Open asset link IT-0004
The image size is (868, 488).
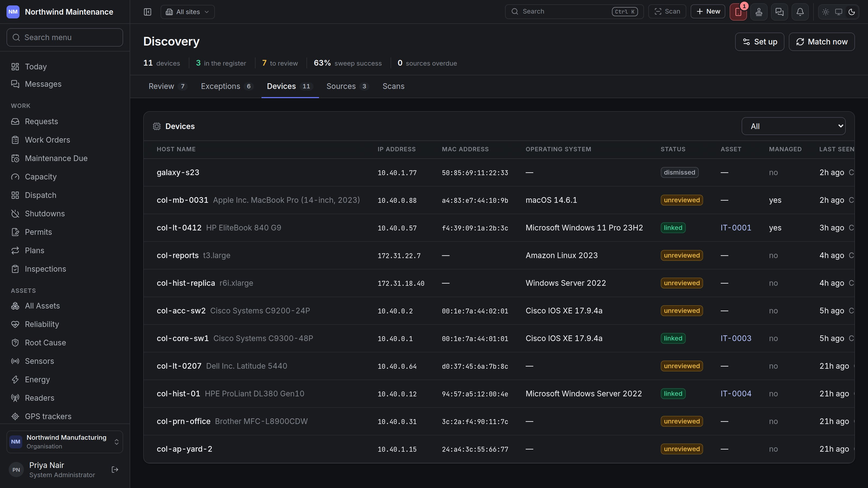coord(736,394)
